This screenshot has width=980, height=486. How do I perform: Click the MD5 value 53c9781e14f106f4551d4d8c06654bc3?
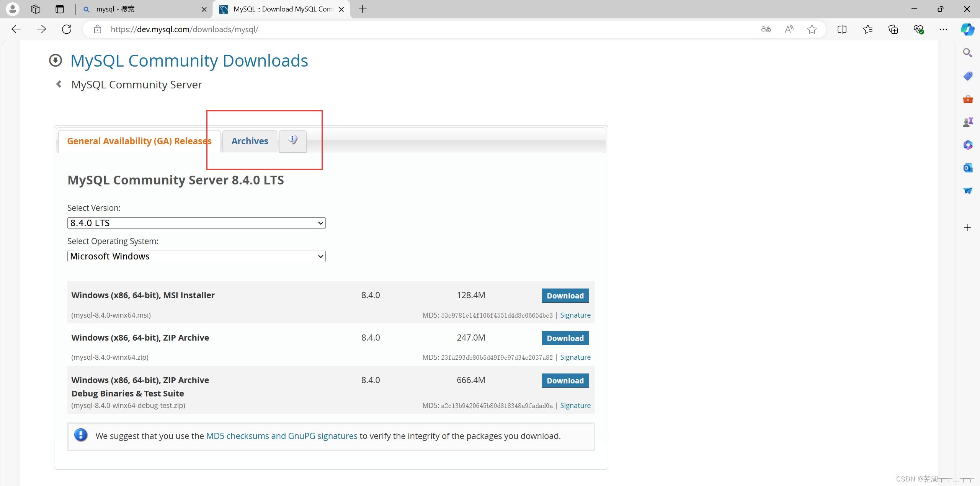(x=497, y=315)
